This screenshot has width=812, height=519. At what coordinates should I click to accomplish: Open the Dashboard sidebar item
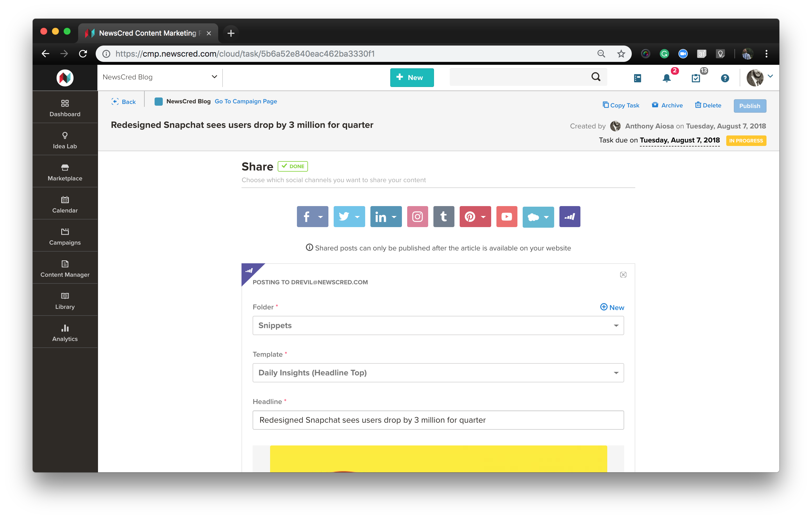pos(65,108)
